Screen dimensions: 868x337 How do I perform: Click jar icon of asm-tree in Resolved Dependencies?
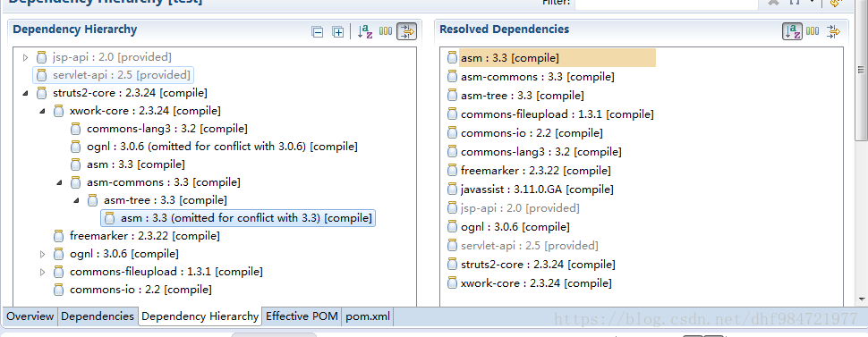pyautogui.click(x=452, y=95)
